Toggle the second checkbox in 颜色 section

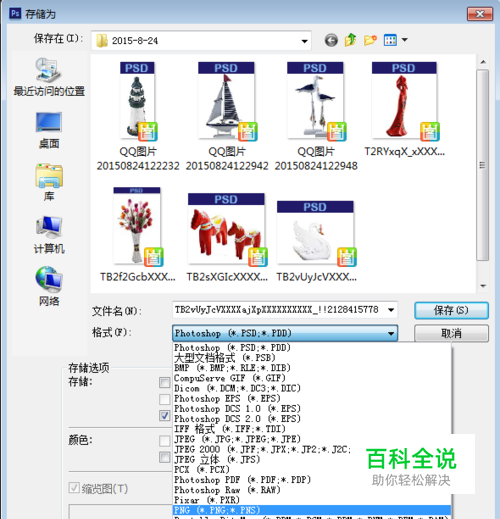point(164,457)
